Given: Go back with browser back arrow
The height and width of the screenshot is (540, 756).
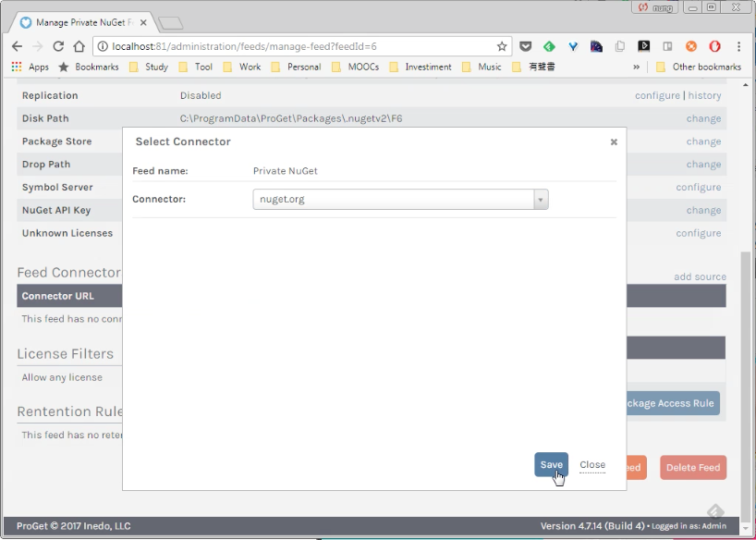Looking at the screenshot, I should pos(17,46).
